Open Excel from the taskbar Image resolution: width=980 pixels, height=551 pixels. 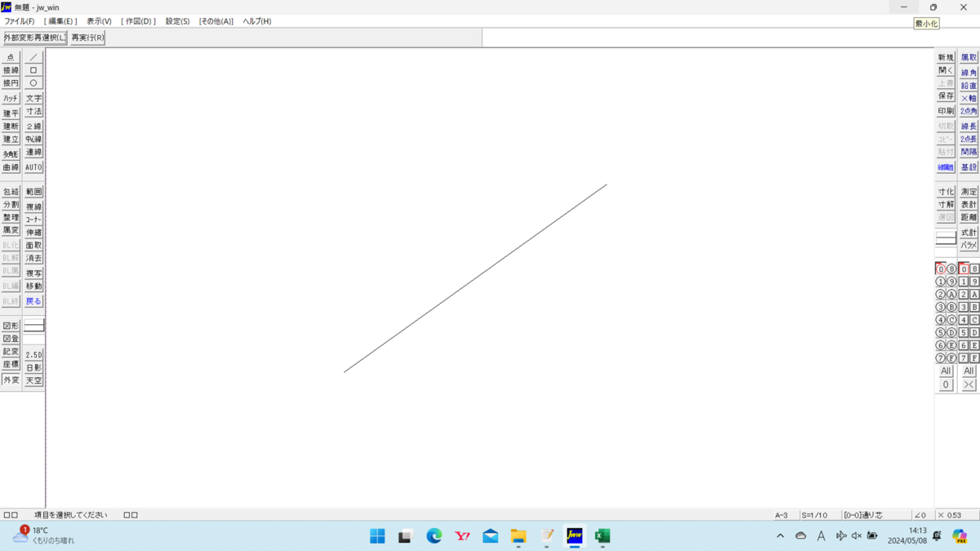pos(603,536)
